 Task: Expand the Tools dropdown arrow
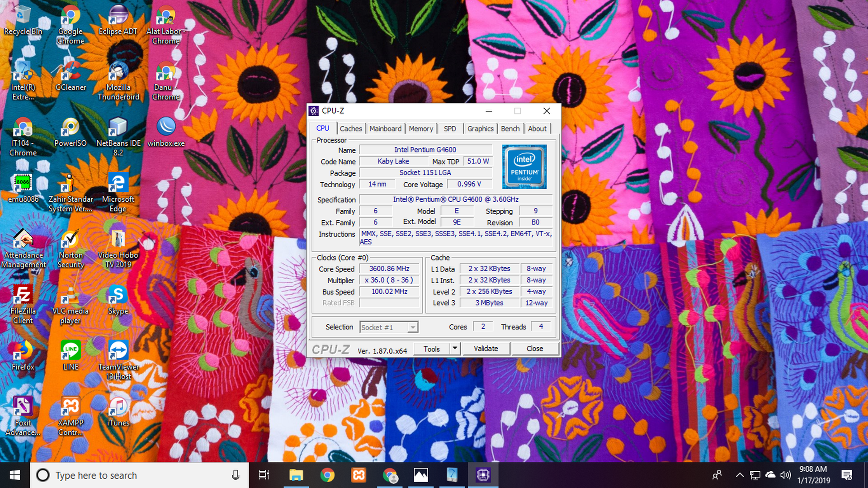click(x=455, y=349)
